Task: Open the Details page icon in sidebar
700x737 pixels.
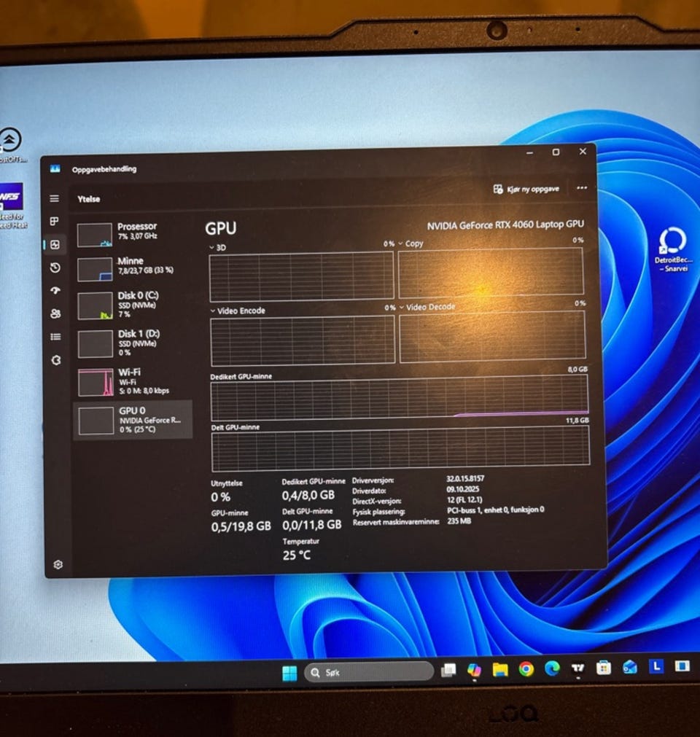Action: coord(55,337)
